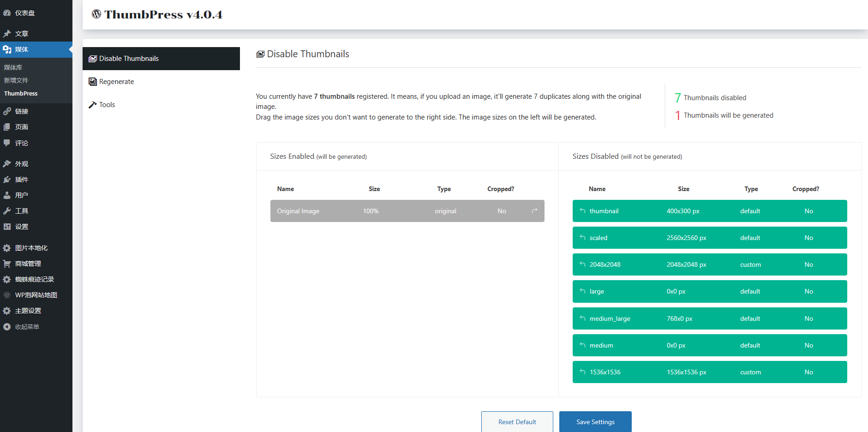Click the move arrow on Original Image row
The width and height of the screenshot is (868, 432).
coord(534,211)
